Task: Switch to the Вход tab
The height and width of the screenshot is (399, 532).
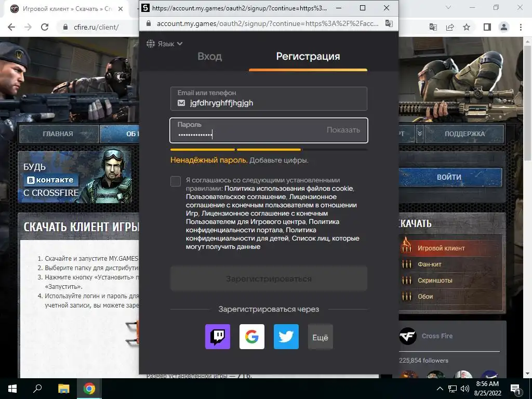Action: pos(210,56)
